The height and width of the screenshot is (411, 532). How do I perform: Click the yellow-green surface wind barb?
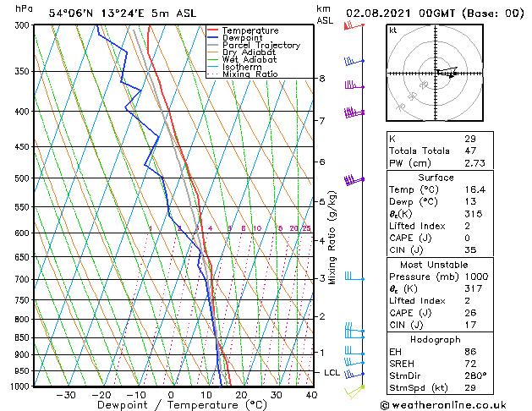[354, 392]
